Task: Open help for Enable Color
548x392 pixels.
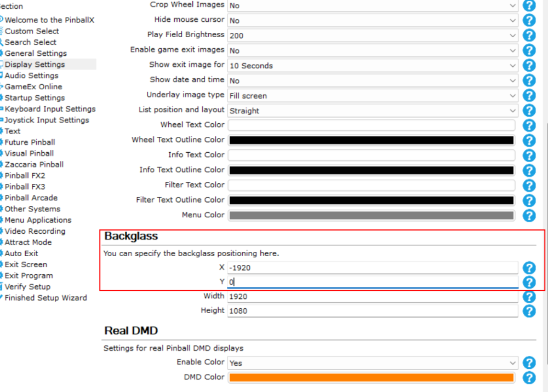Action: 529,363
